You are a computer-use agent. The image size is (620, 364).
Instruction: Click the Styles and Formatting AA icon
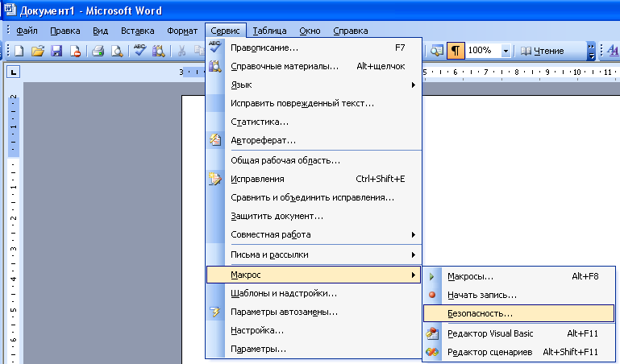click(613, 51)
